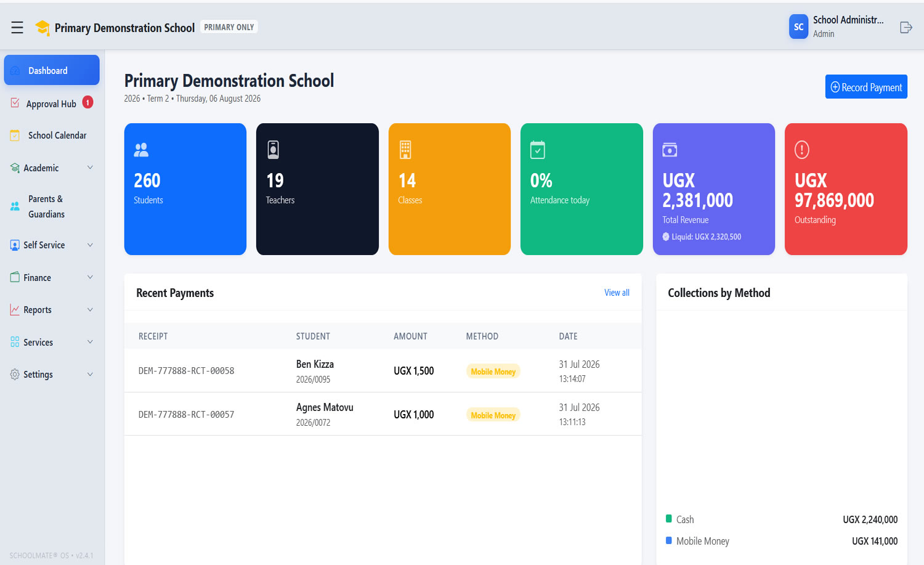Click the logout icon in header

point(906,27)
